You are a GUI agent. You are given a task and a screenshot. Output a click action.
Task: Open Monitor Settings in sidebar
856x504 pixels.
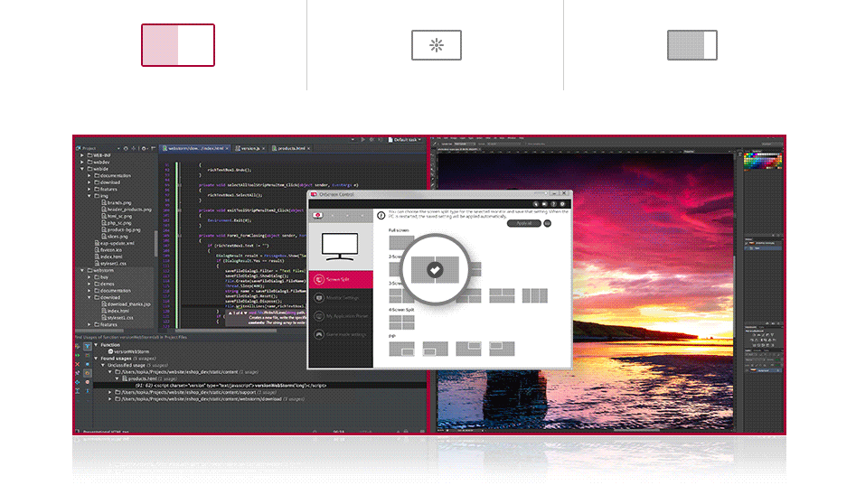(340, 298)
